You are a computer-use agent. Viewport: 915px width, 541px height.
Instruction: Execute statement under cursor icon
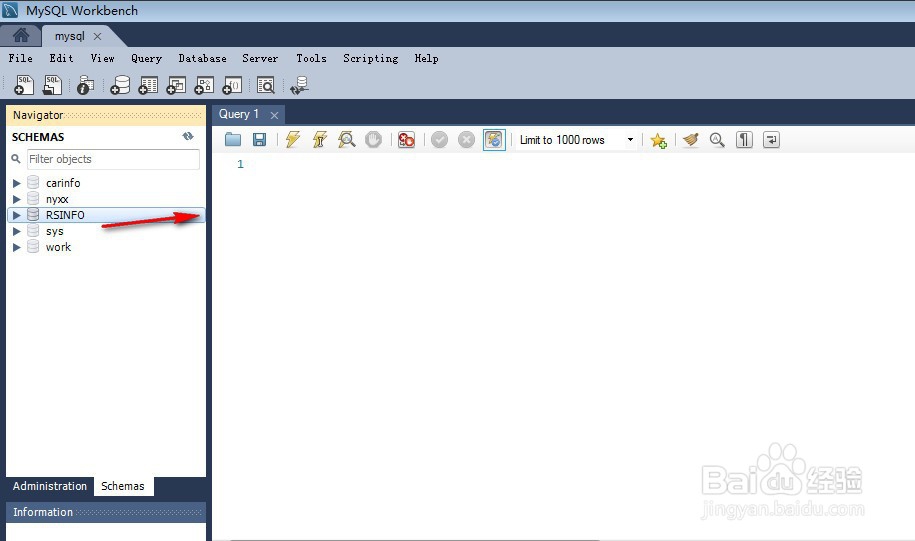pos(320,139)
